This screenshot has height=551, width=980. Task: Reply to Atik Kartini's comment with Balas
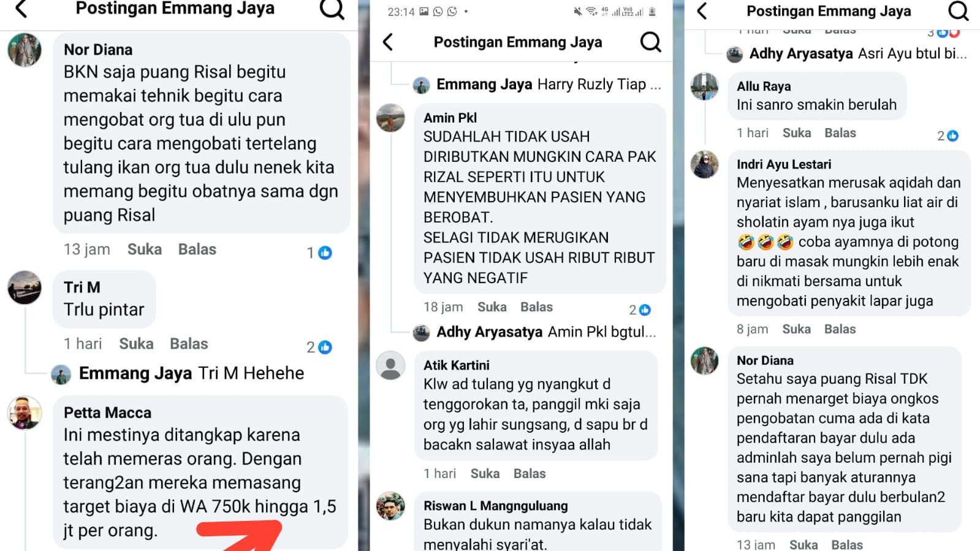tap(530, 474)
